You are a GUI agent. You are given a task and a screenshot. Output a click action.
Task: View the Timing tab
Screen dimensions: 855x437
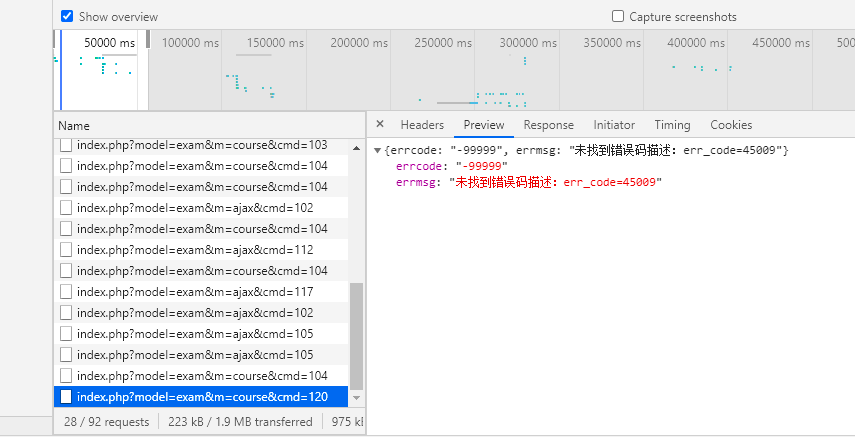click(x=672, y=125)
